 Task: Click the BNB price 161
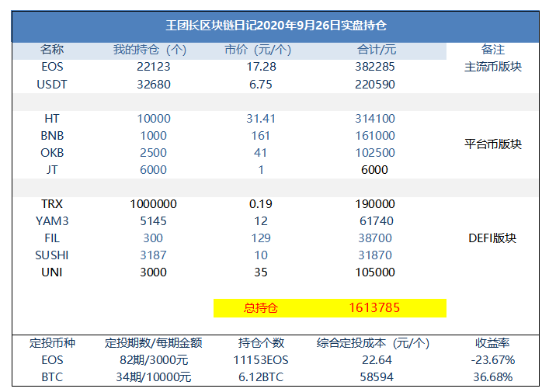(260, 135)
